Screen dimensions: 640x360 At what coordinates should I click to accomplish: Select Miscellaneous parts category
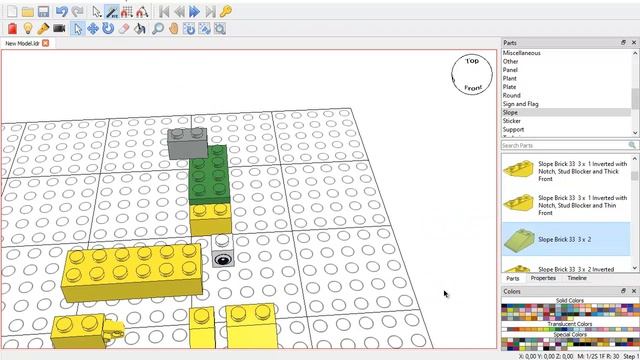(522, 53)
